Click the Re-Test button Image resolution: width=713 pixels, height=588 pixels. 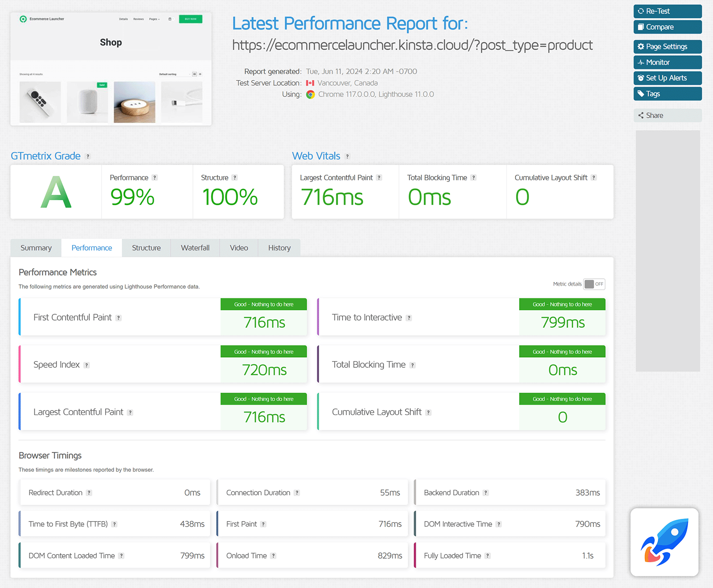(x=668, y=11)
